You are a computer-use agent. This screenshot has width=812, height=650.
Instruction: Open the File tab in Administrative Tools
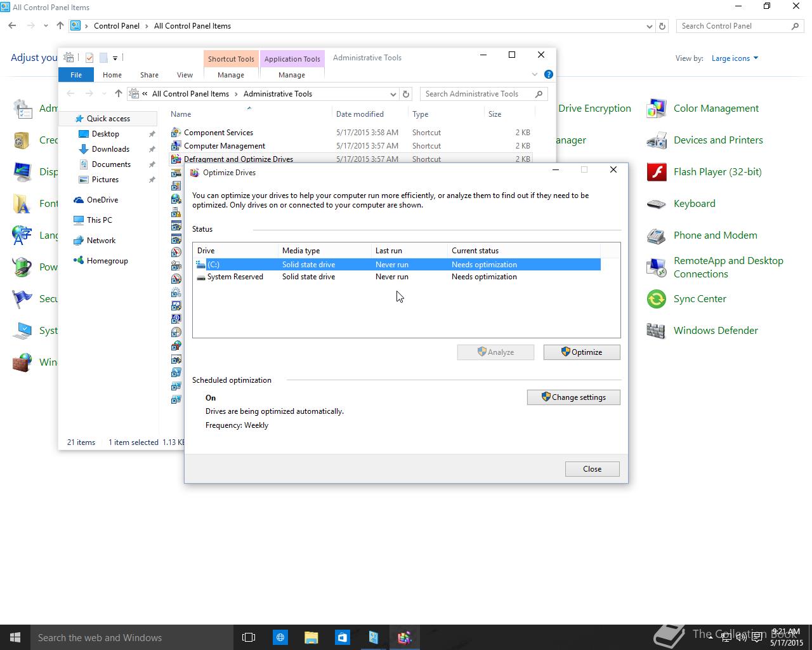(x=76, y=75)
